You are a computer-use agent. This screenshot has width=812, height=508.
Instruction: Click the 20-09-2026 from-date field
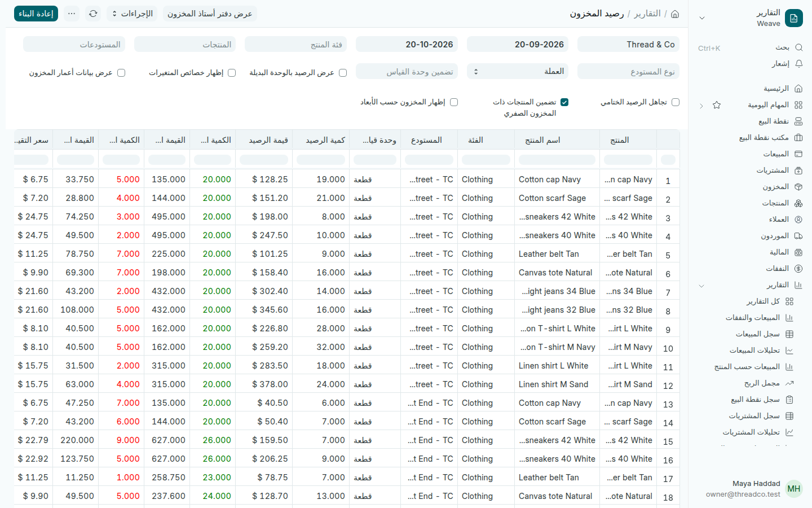(518, 44)
